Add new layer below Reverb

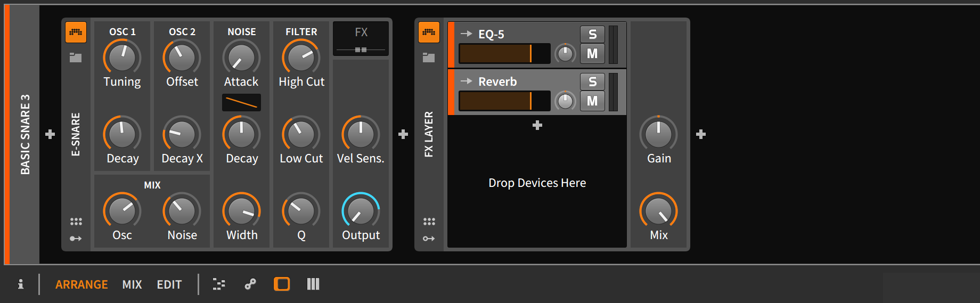pos(537,125)
